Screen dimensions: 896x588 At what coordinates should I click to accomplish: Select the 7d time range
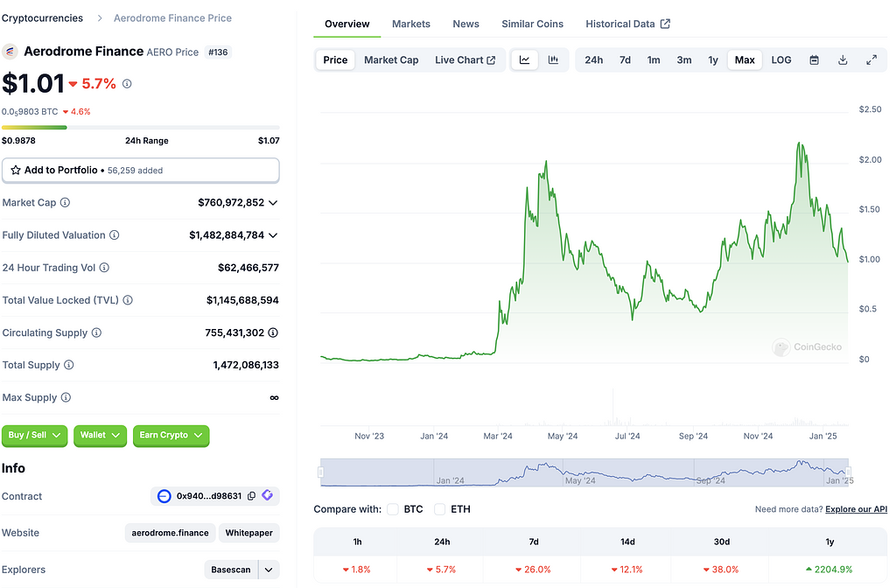pos(625,60)
